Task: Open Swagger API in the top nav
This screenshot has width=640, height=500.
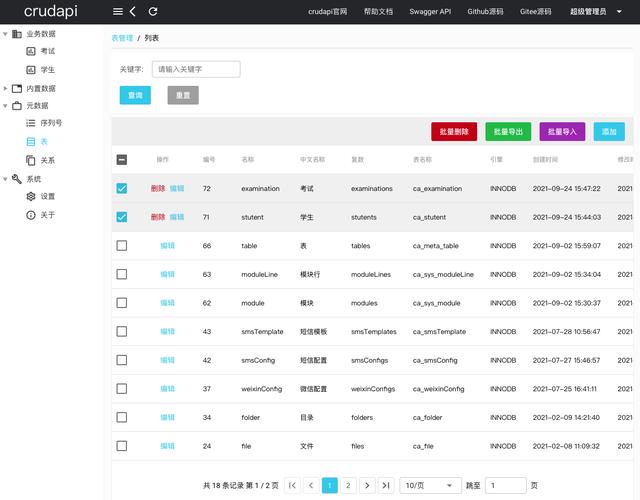Action: 430,11
